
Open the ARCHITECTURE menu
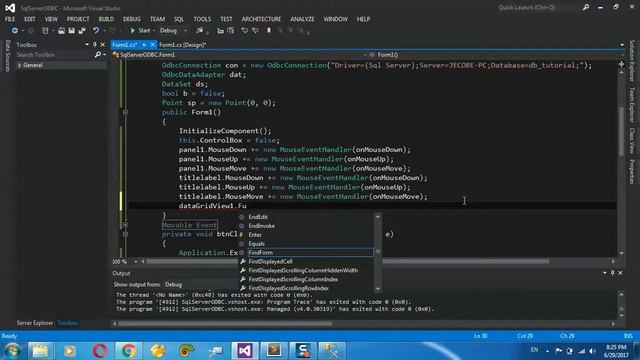261,19
